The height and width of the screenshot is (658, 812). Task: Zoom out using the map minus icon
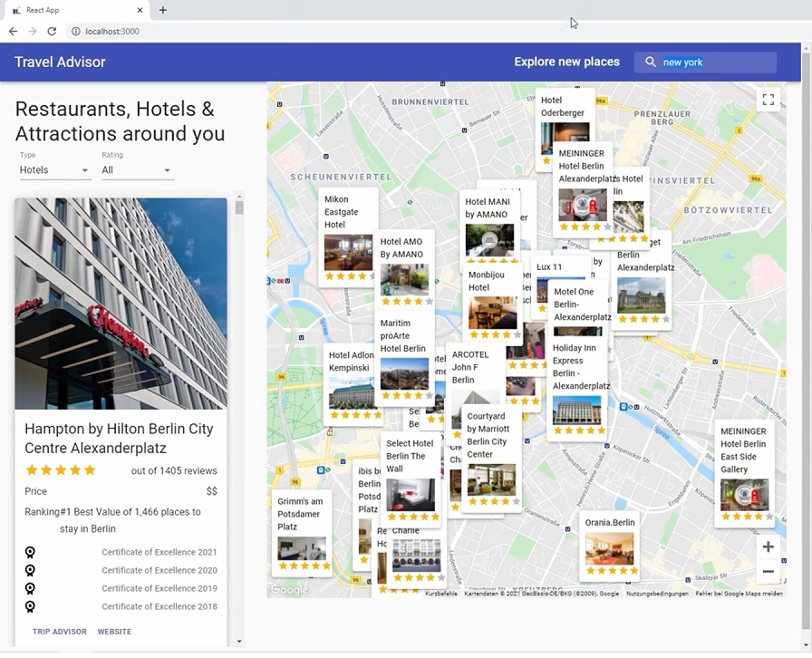(768, 572)
